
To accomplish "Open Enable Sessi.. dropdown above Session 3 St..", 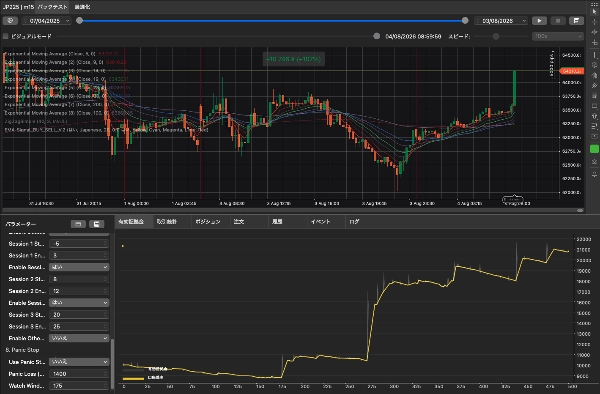I will 79,303.
